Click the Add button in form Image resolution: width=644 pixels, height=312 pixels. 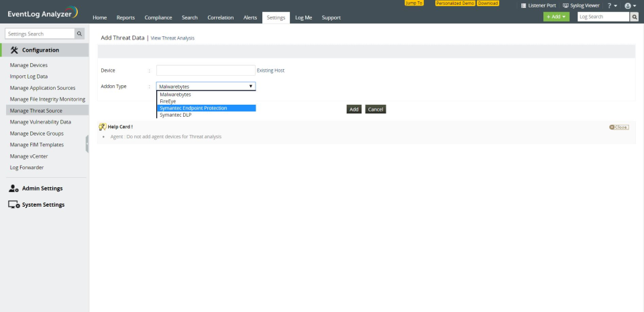354,109
